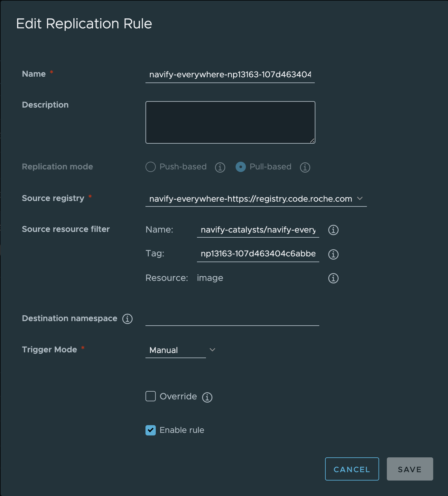Click the Description text area
This screenshot has width=448, height=496.
click(x=230, y=122)
